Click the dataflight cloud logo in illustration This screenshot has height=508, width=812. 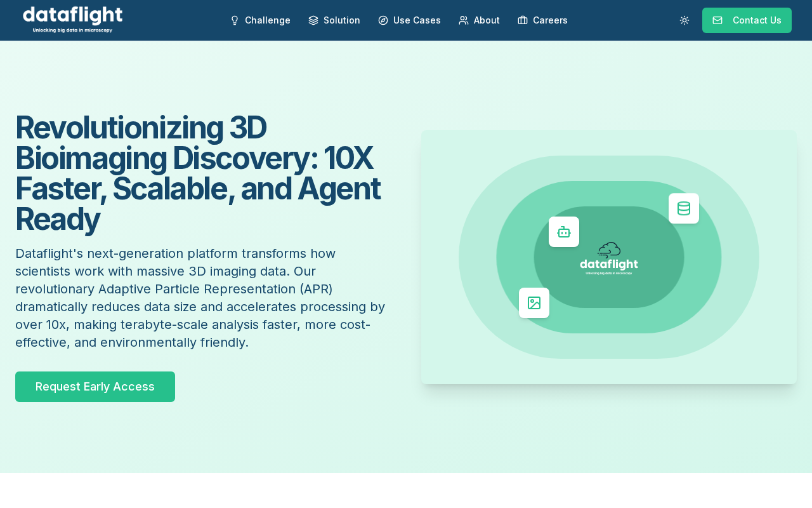click(609, 258)
